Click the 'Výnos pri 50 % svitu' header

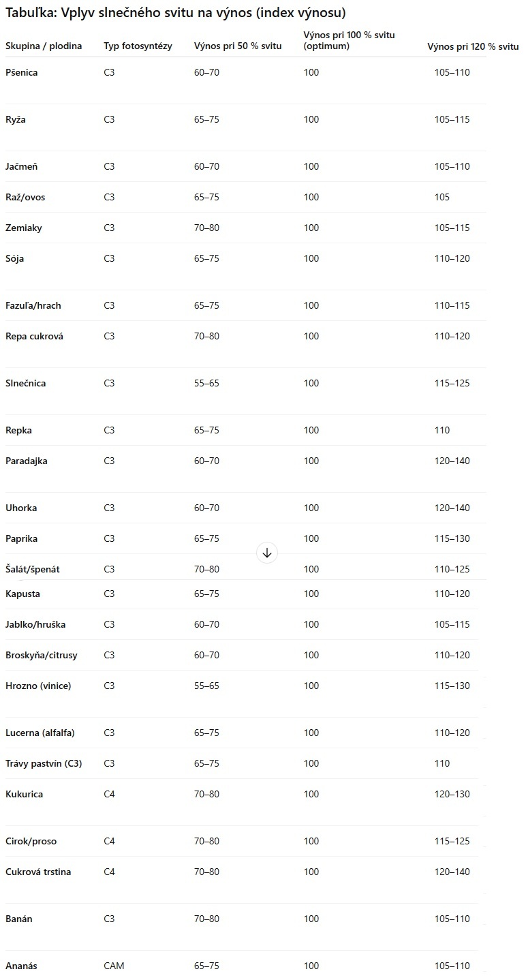(238, 46)
